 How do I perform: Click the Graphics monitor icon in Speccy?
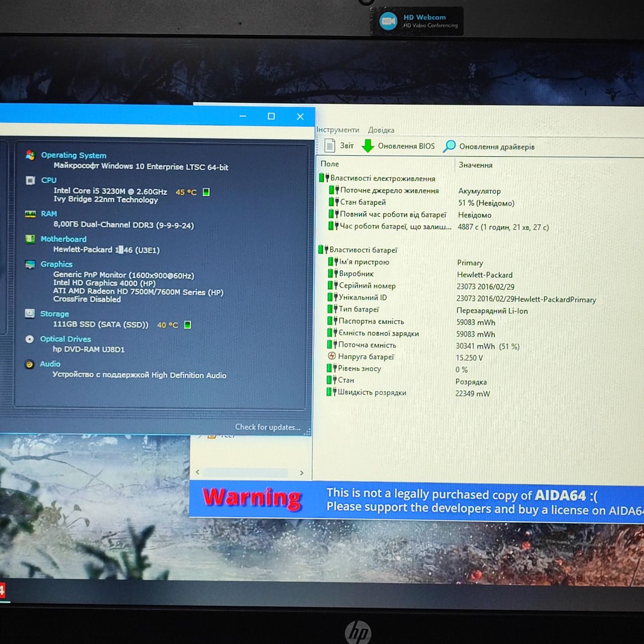click(x=30, y=264)
